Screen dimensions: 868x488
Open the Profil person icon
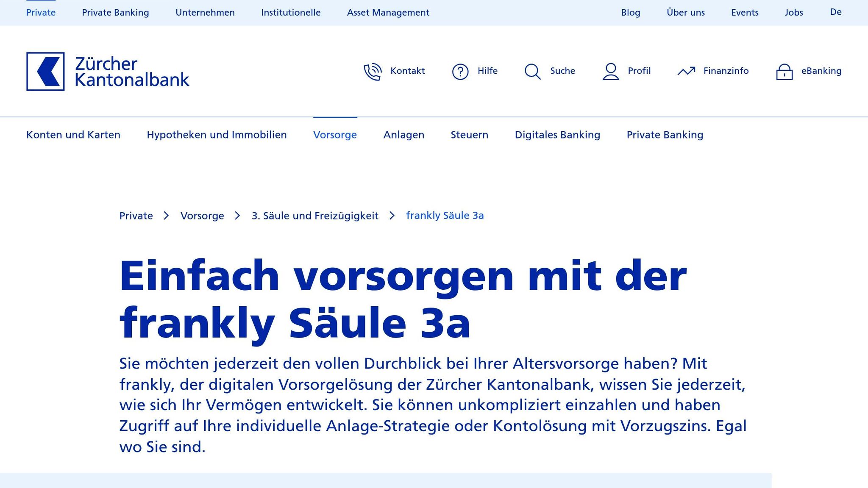tap(611, 72)
